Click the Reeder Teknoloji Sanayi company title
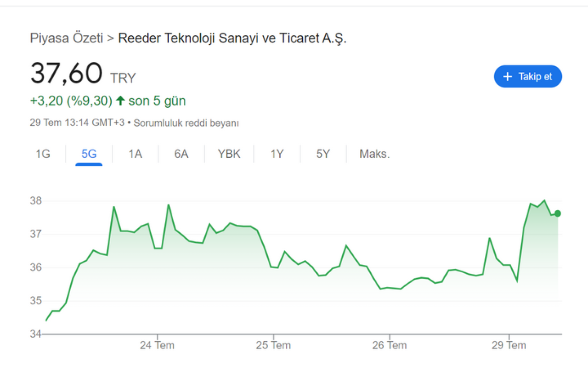588x368 pixels. pyautogui.click(x=232, y=38)
